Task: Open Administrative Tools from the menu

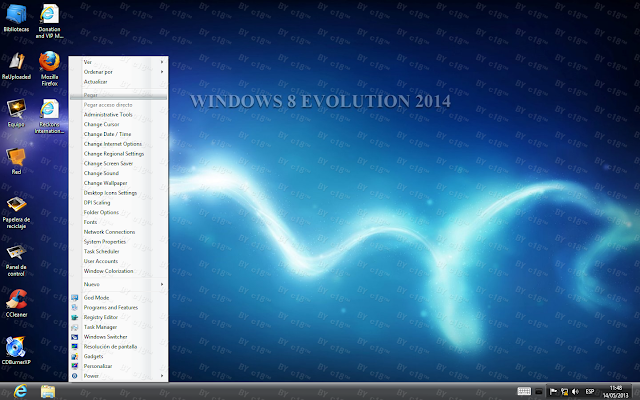Action: [x=118, y=115]
